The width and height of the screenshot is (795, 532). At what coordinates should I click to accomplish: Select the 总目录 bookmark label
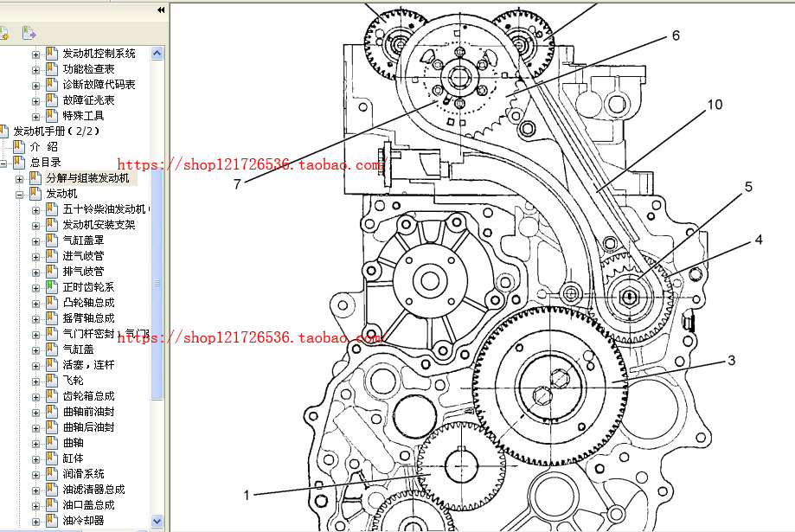coord(45,163)
